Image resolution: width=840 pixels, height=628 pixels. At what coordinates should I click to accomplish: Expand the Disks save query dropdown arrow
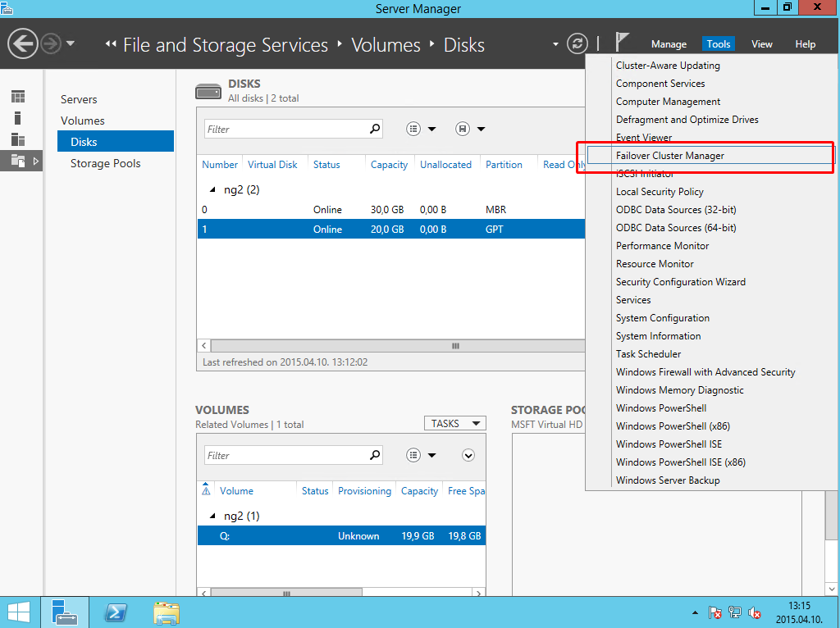click(x=481, y=129)
